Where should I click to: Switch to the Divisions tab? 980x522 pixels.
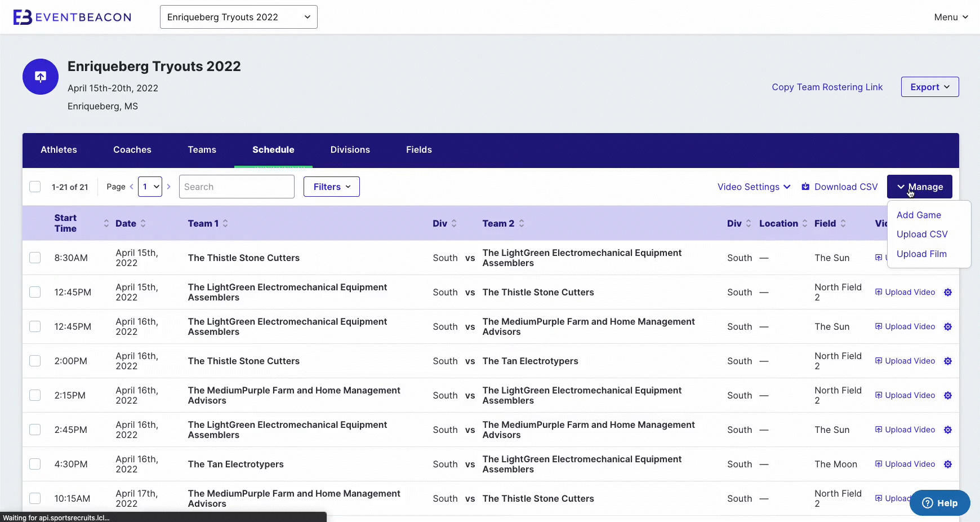click(x=350, y=150)
